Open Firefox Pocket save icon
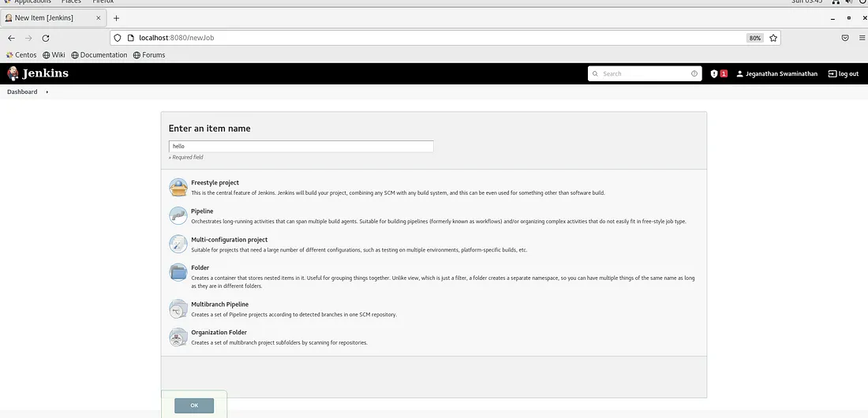This screenshot has height=418, width=868. click(x=845, y=38)
